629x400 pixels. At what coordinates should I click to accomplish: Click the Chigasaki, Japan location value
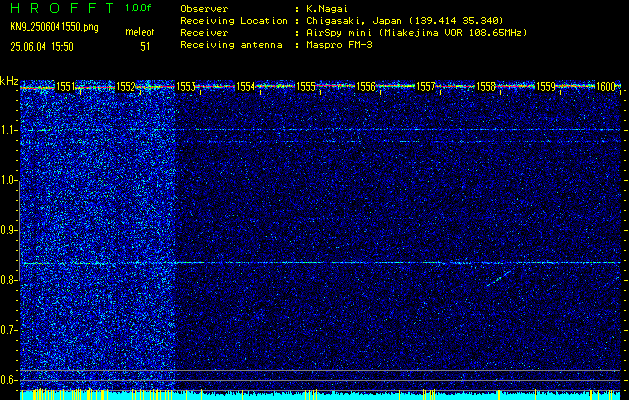point(405,20)
